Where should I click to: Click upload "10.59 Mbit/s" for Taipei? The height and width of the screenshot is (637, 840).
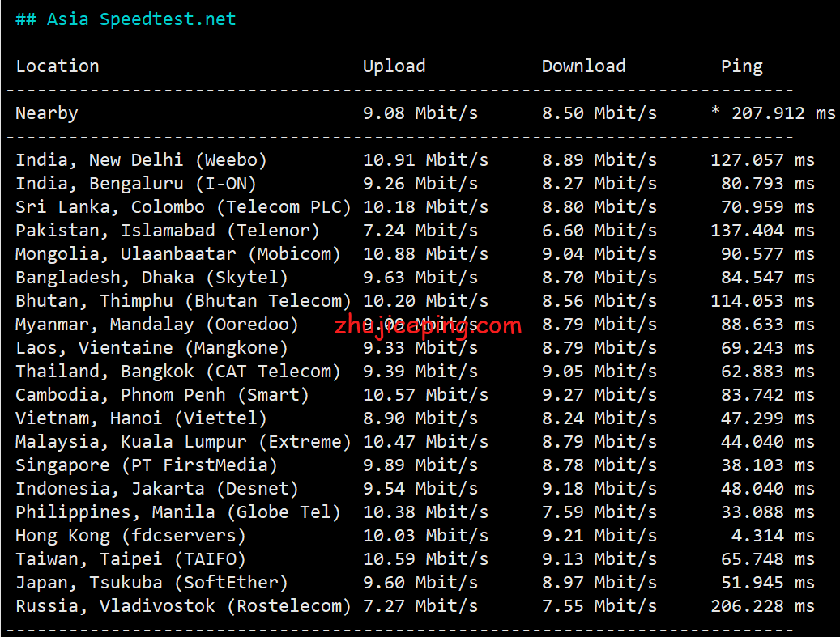pos(425,560)
